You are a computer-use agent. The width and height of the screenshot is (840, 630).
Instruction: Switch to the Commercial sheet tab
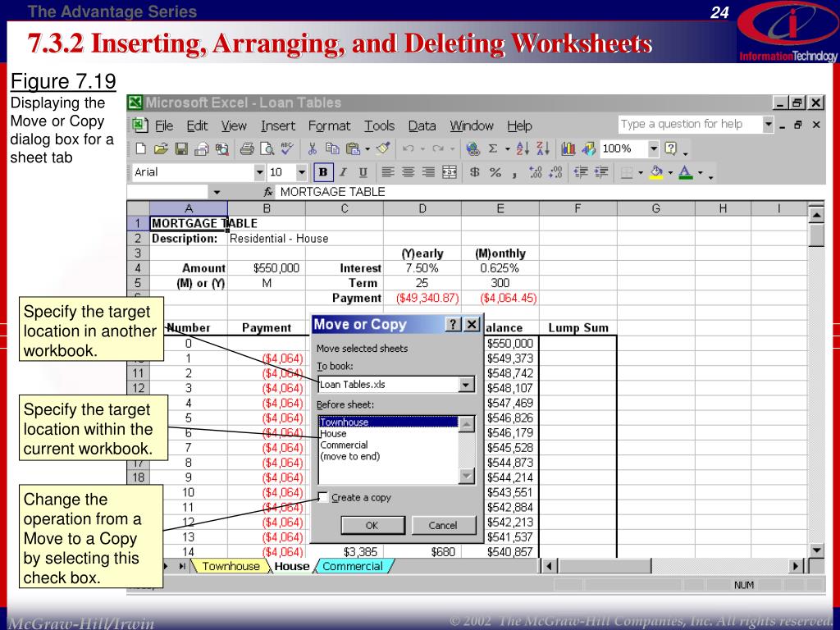[x=353, y=566]
